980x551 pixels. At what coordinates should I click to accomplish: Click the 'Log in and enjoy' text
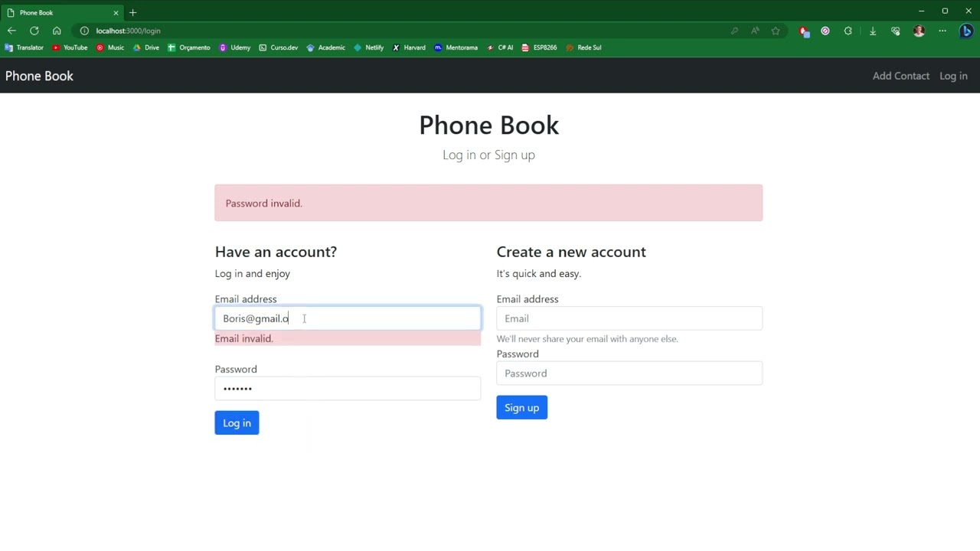coord(252,273)
